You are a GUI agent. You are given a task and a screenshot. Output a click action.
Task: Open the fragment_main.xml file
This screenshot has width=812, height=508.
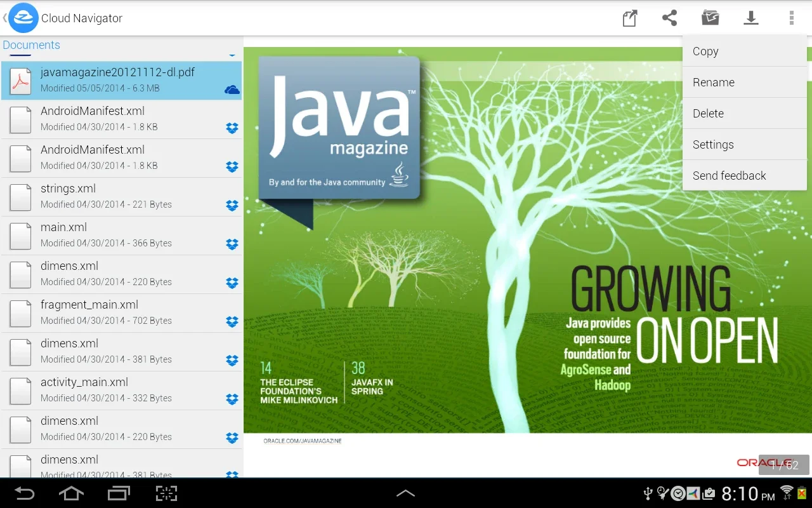point(121,313)
